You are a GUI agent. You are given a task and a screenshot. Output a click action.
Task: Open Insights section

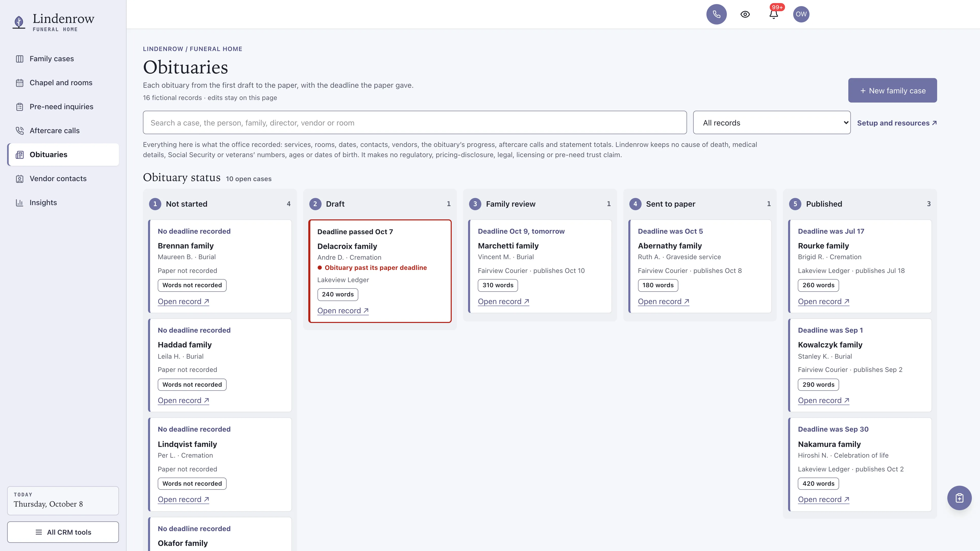(63, 203)
